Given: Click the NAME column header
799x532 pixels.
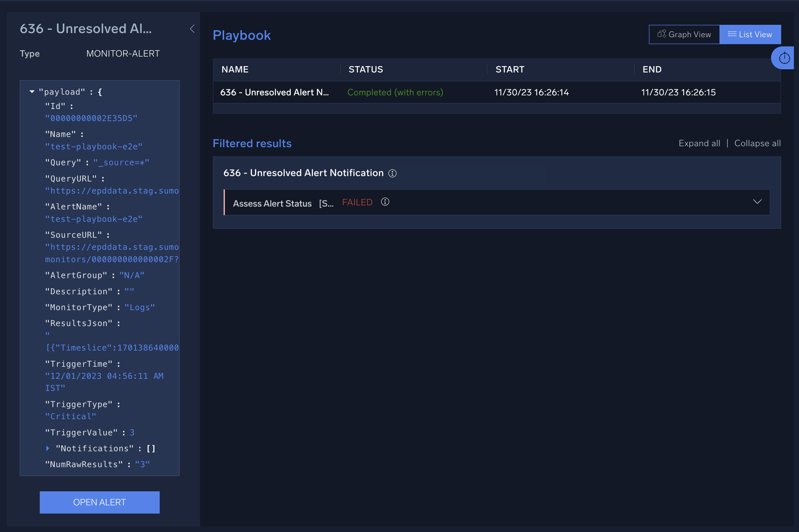Looking at the screenshot, I should [235, 69].
